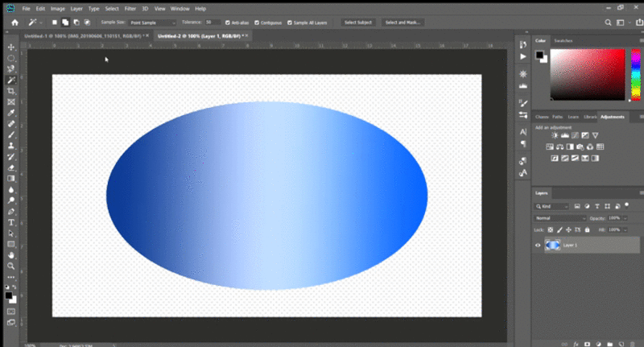Open the layer filter Kind dropdown

[x=551, y=206]
